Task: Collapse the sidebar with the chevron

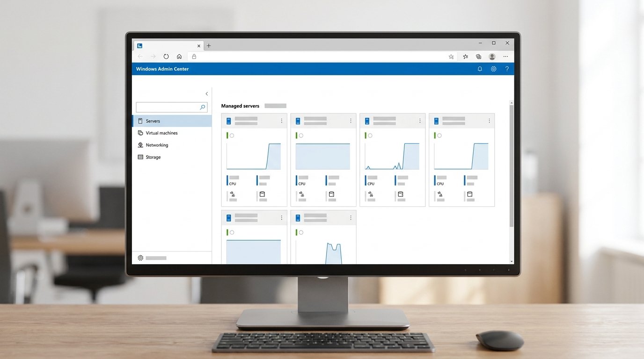Action: (207, 94)
